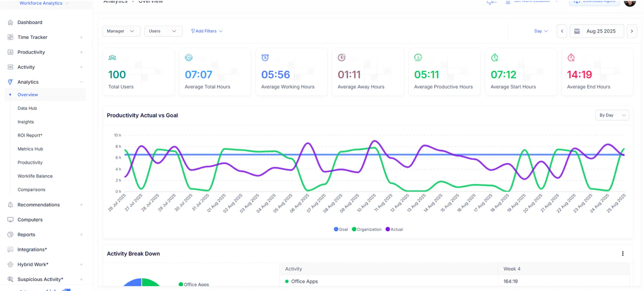Image resolution: width=644 pixels, height=291 pixels.
Task: Expand the Recommendations submenu plus
Action: 81,205
